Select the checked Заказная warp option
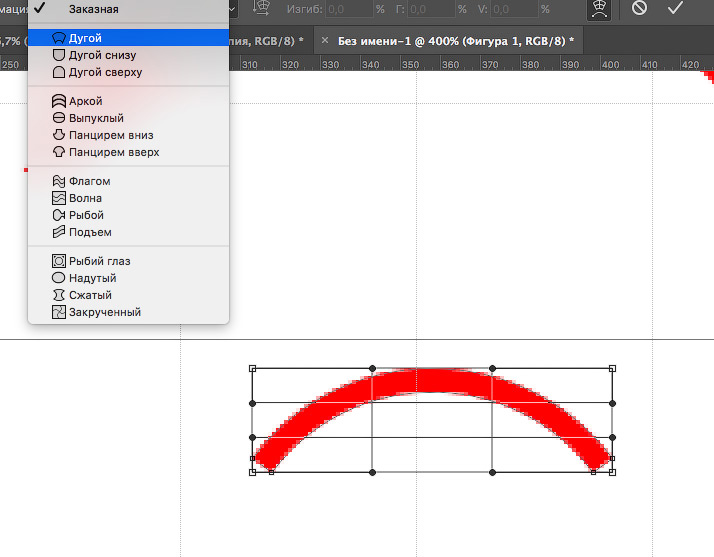This screenshot has height=557, width=714. point(128,9)
